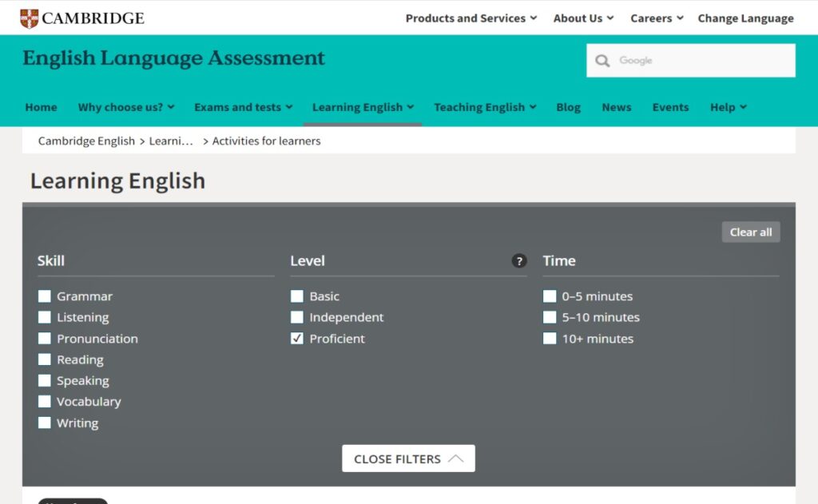The height and width of the screenshot is (504, 818).
Task: Click the search magnifier icon
Action: point(602,61)
